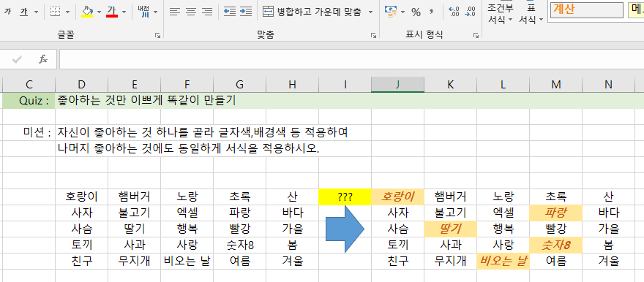Viewport: 644px width, 282px height.
Task: Select 사랑 cell in column L
Action: (503, 245)
